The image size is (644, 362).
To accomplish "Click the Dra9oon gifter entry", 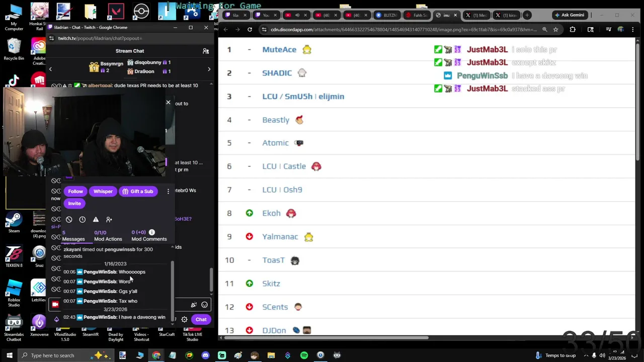I will pyautogui.click(x=149, y=71).
